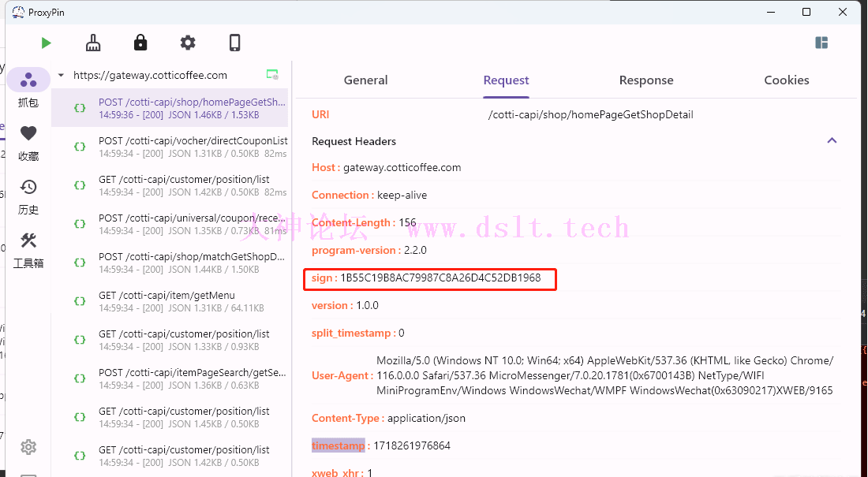Image resolution: width=868 pixels, height=477 pixels.
Task: Switch to the General tab
Action: pos(365,80)
